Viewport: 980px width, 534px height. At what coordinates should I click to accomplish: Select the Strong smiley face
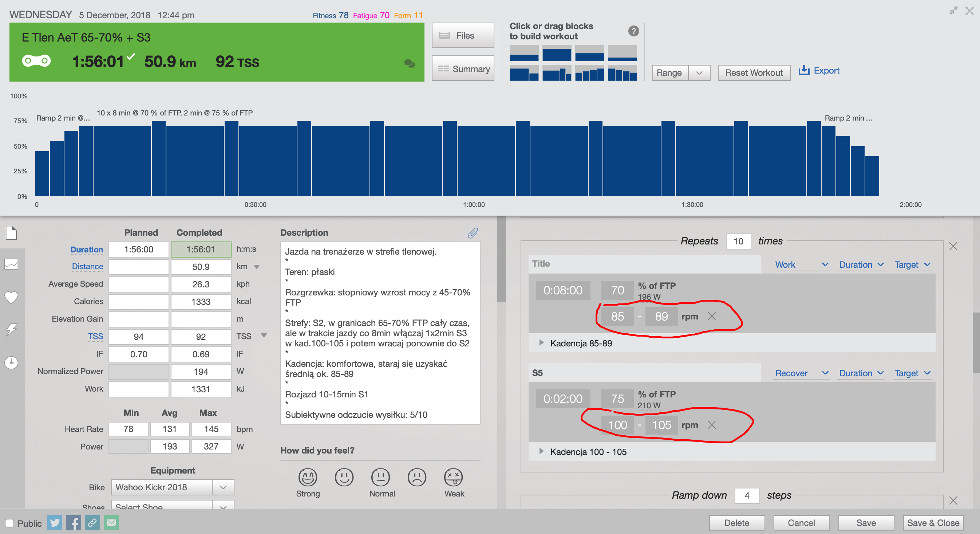(307, 477)
